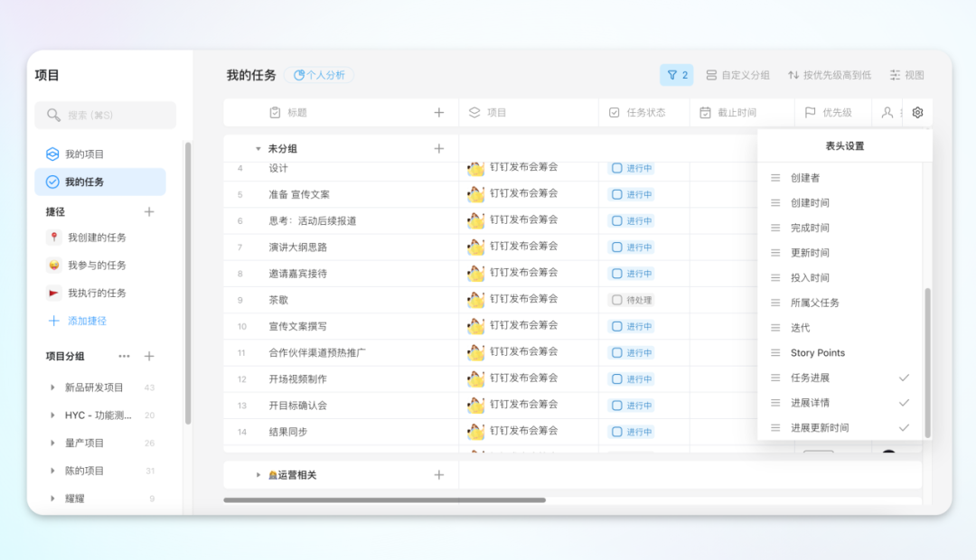
Task: Expand 新品研发项目 in project tree
Action: coord(53,387)
